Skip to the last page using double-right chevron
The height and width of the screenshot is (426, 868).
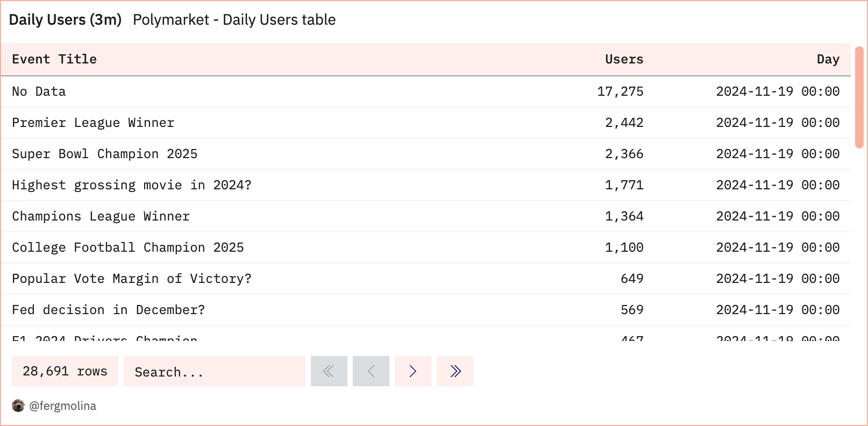pyautogui.click(x=454, y=371)
